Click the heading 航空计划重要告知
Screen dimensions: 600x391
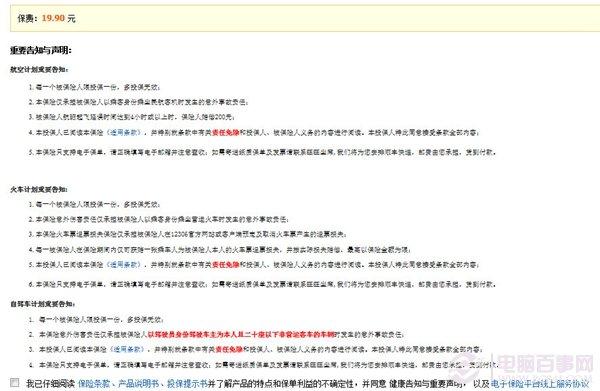point(39,70)
